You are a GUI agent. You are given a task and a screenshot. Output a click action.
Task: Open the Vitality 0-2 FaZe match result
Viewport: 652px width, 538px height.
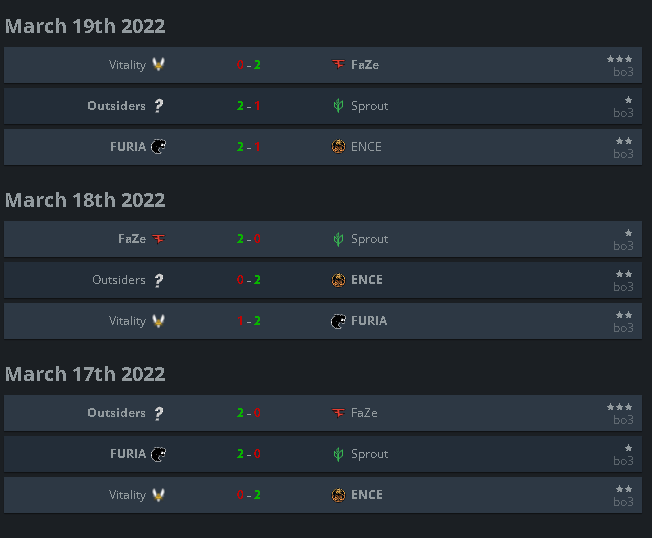(x=249, y=65)
